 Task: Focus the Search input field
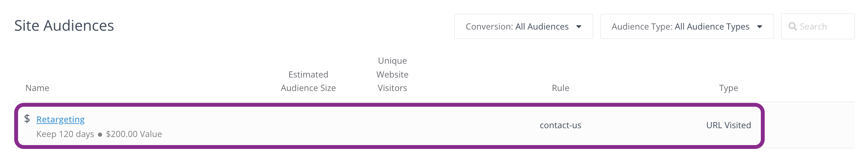818,26
